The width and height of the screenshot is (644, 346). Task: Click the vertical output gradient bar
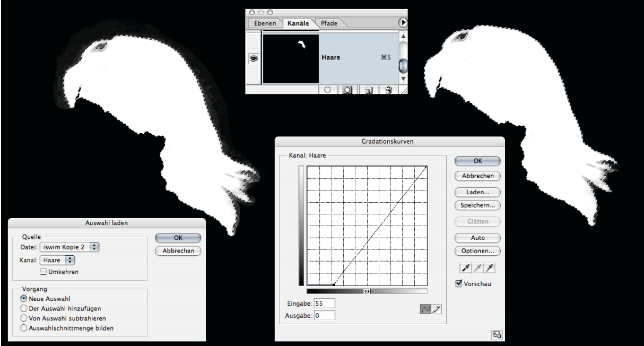[301, 226]
